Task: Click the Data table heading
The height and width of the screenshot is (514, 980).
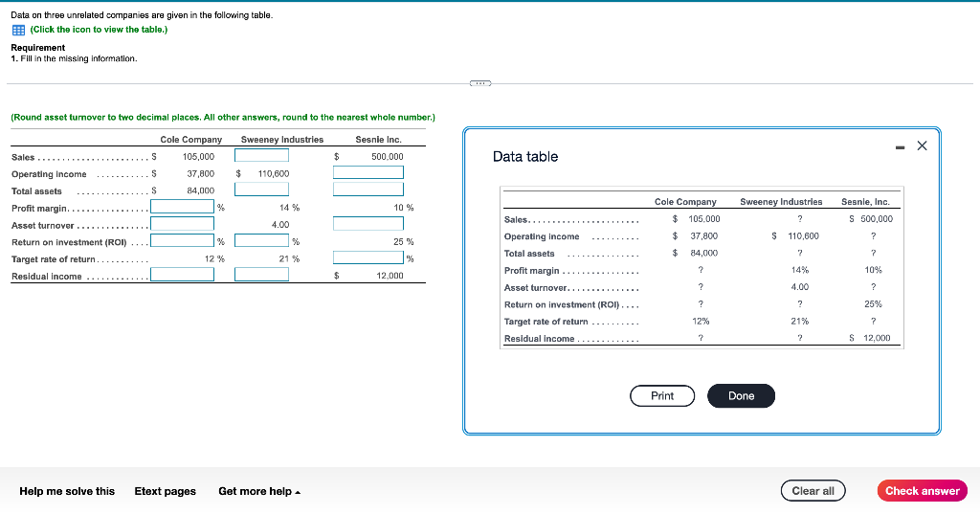Action: coord(525,156)
